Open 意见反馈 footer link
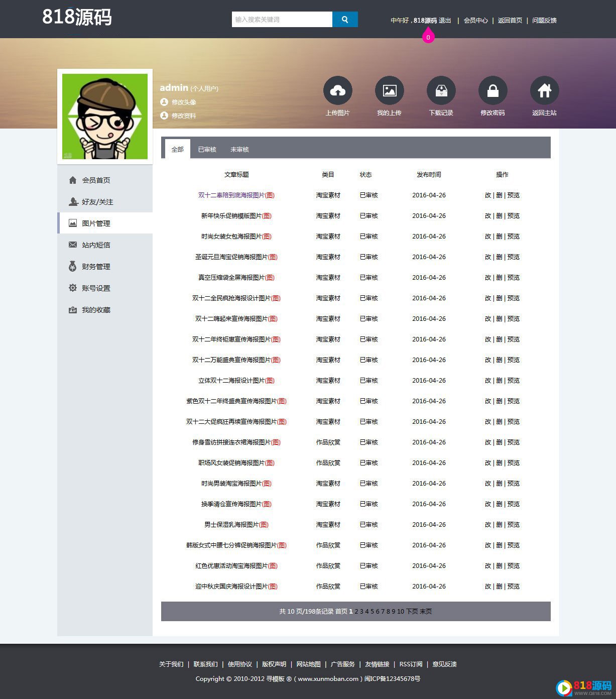The height and width of the screenshot is (699, 616). [x=445, y=664]
